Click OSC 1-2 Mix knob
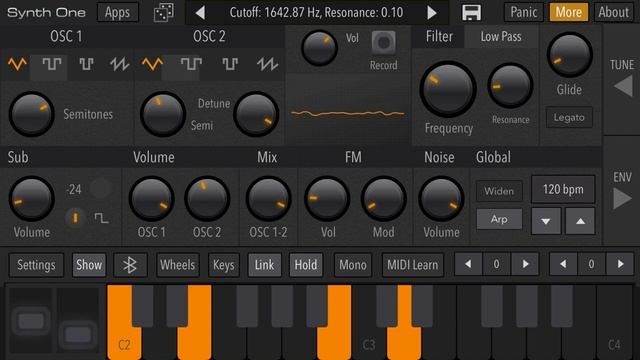This screenshot has height=360, width=640. [268, 199]
